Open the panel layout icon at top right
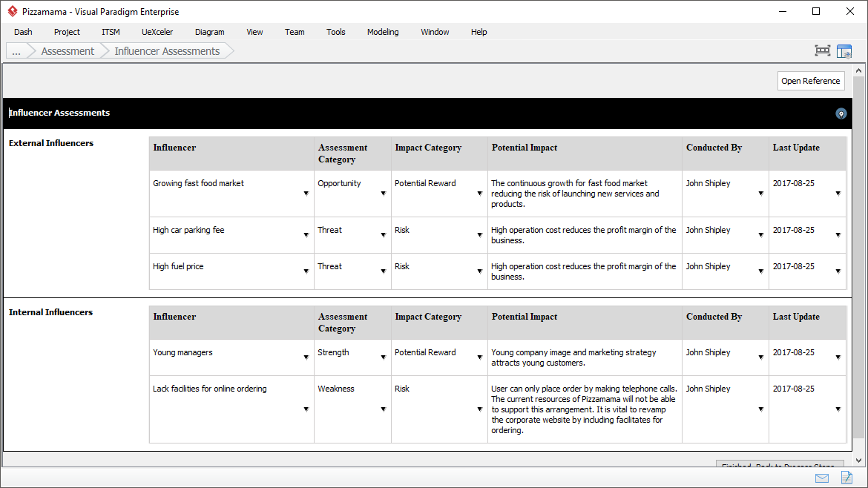The height and width of the screenshot is (488, 868). pos(844,51)
